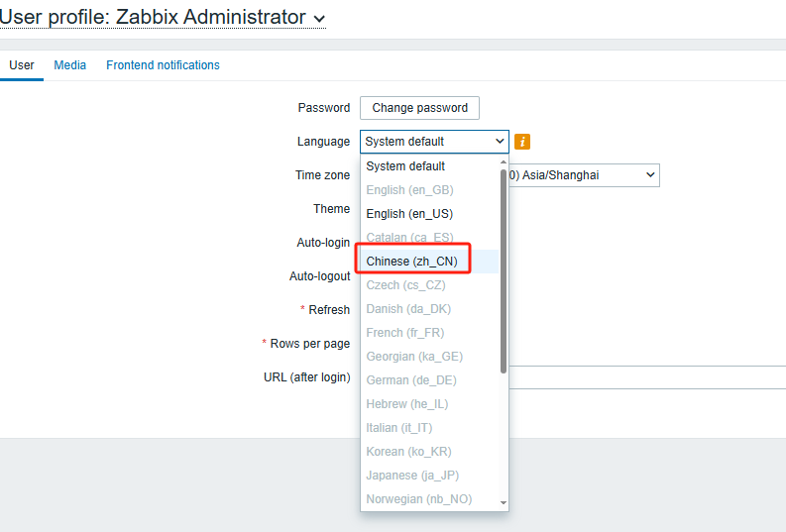Open the Time zone dropdown
Screen dimensions: 786x532
point(585,175)
